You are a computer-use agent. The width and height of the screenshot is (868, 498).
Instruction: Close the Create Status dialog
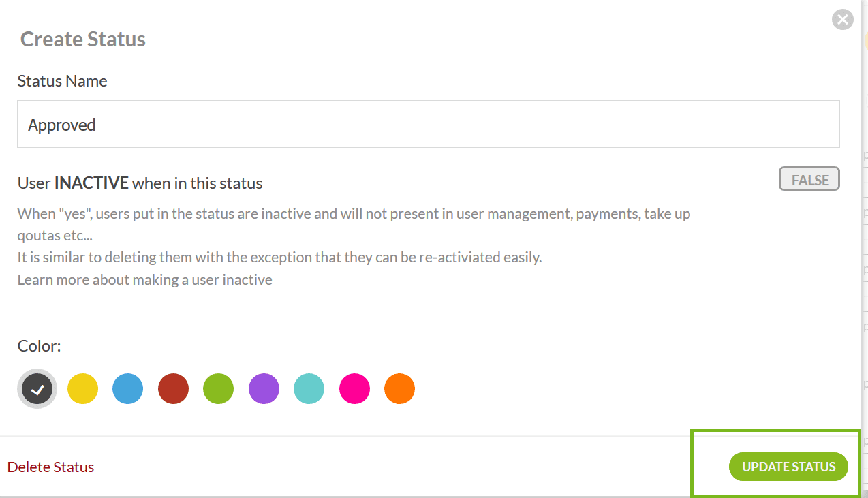tap(843, 19)
